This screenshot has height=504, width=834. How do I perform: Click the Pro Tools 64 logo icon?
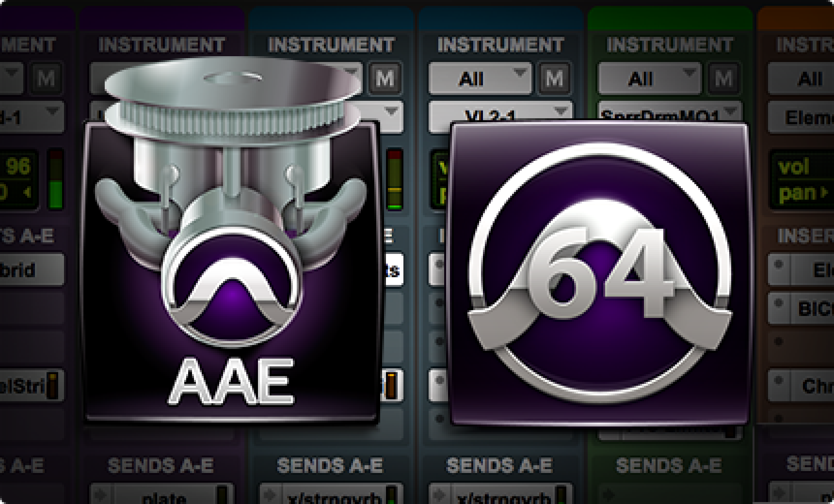pos(599,274)
